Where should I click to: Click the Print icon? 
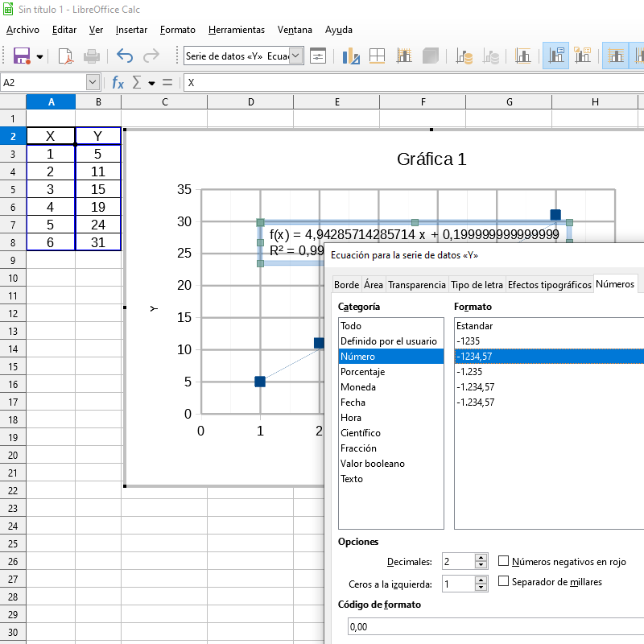92,56
